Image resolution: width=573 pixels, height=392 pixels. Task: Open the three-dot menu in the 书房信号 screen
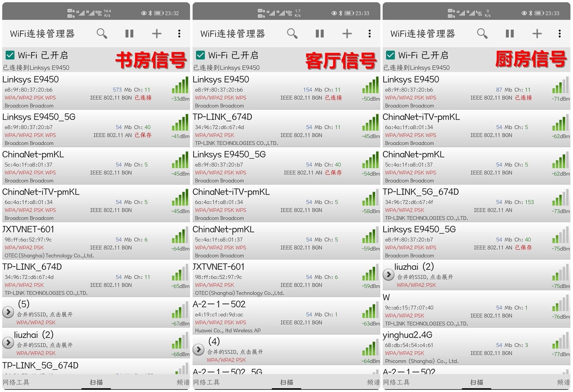pyautogui.click(x=179, y=33)
